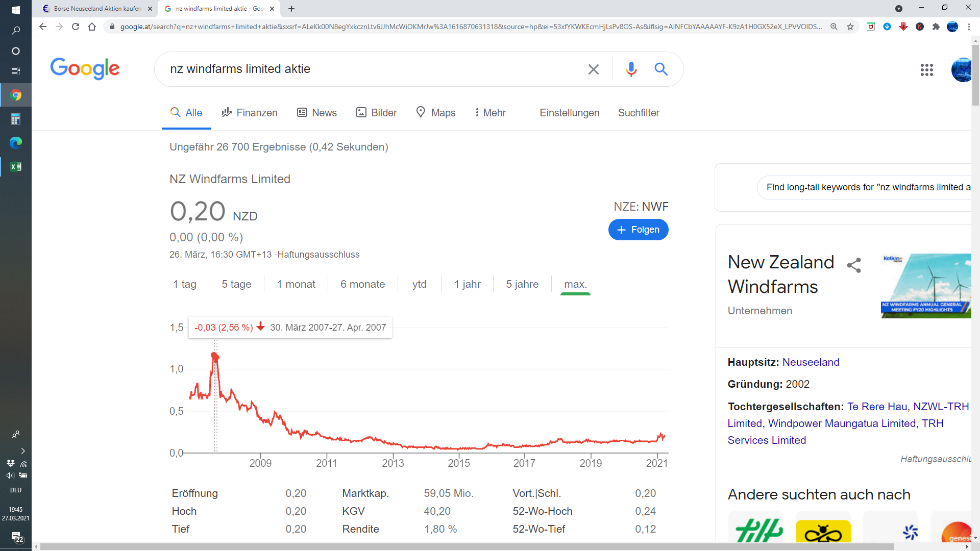Open Chrome extensions puzzle icon
The width and height of the screenshot is (980, 551).
[936, 27]
